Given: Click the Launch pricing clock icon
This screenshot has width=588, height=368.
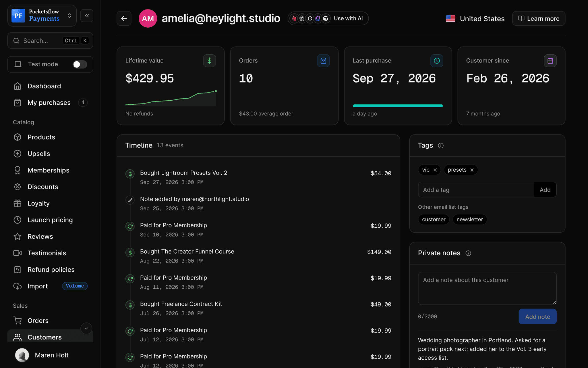Looking at the screenshot, I should [x=18, y=220].
